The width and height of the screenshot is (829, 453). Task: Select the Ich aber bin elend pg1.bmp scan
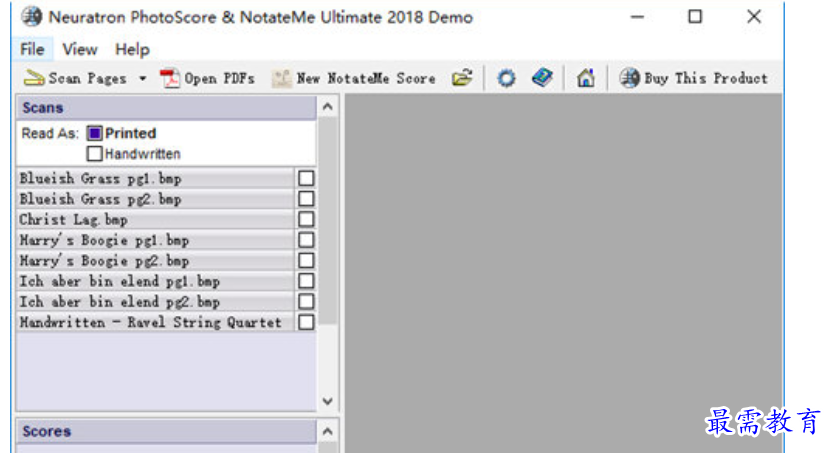(155, 281)
